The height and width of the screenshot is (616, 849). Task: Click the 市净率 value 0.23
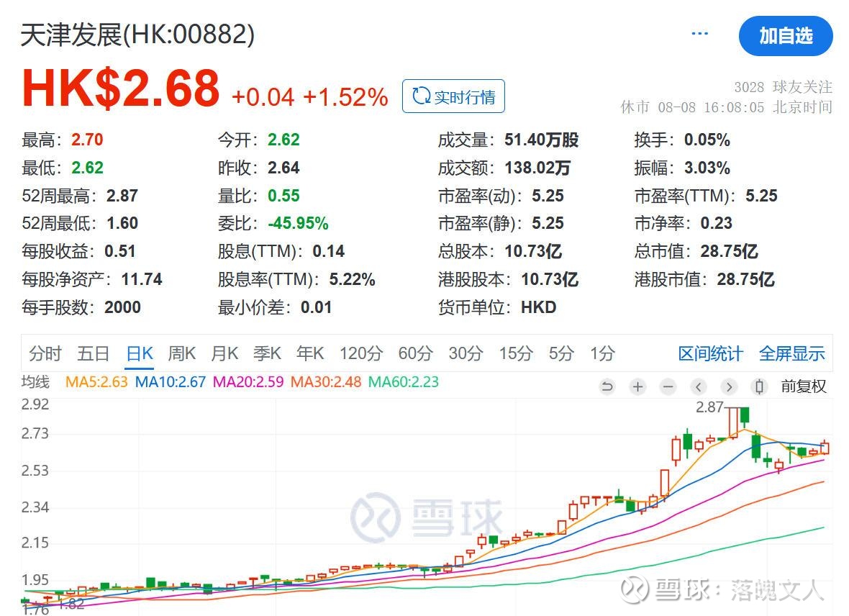point(716,223)
